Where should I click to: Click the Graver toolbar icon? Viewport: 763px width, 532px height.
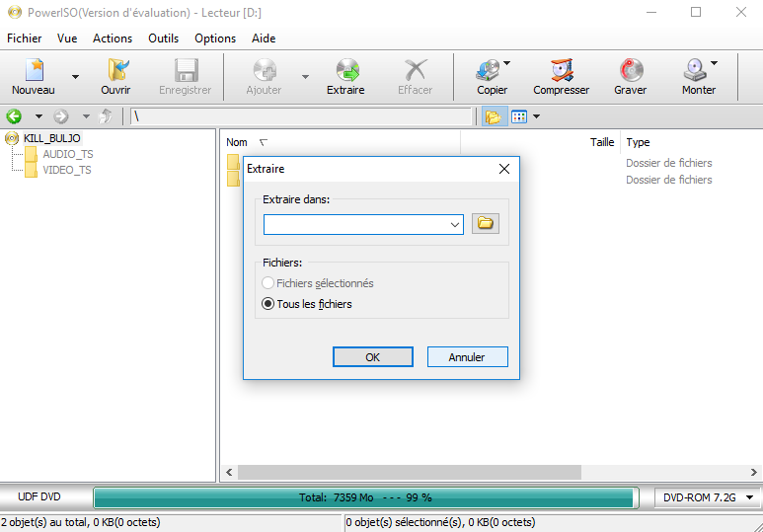tap(631, 71)
